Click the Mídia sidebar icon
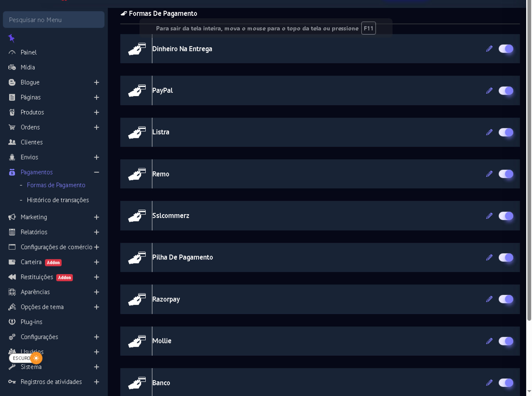 [x=12, y=67]
